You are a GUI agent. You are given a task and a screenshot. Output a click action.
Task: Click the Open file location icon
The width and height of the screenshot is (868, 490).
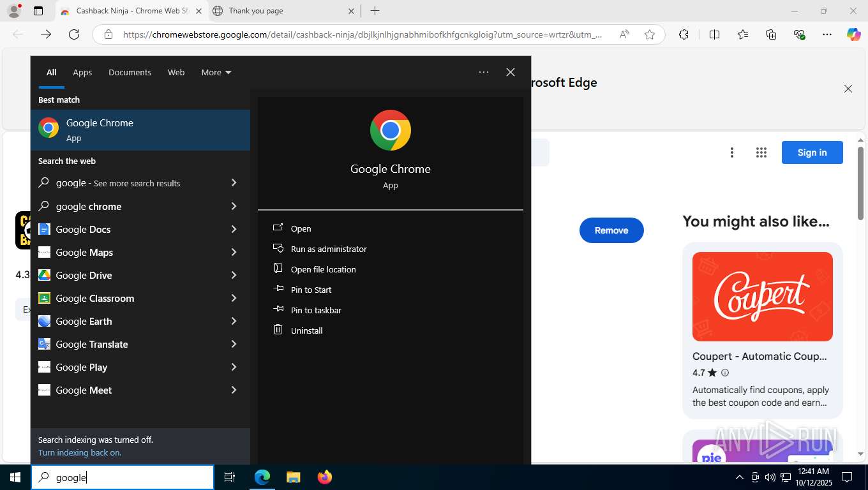278,269
